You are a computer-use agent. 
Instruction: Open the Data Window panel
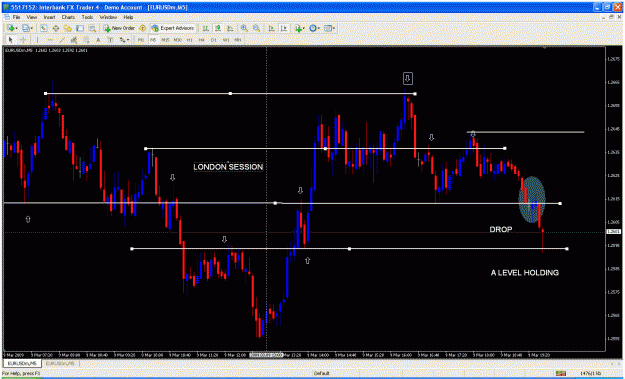click(56, 28)
